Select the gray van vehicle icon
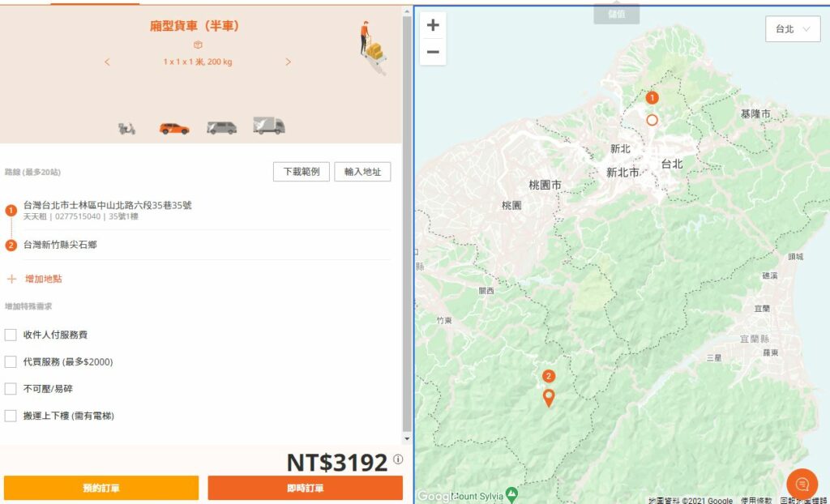The width and height of the screenshot is (830, 504). coord(222,127)
